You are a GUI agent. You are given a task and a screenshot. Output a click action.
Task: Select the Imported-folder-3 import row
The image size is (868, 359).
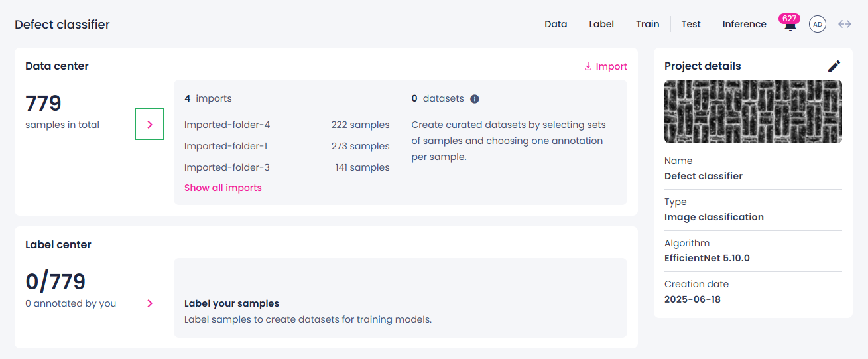(x=287, y=167)
